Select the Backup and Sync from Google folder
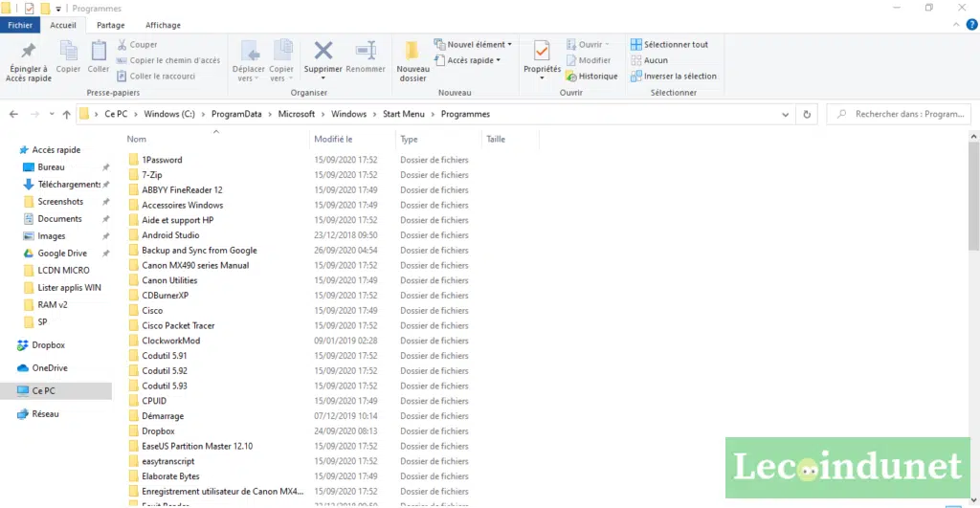The width and height of the screenshot is (980, 508). click(199, 250)
